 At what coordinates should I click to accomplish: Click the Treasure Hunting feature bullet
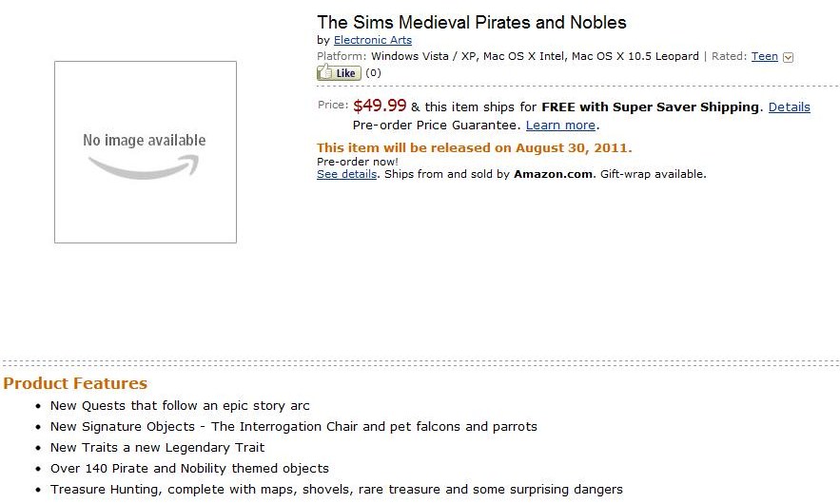pyautogui.click(x=336, y=490)
